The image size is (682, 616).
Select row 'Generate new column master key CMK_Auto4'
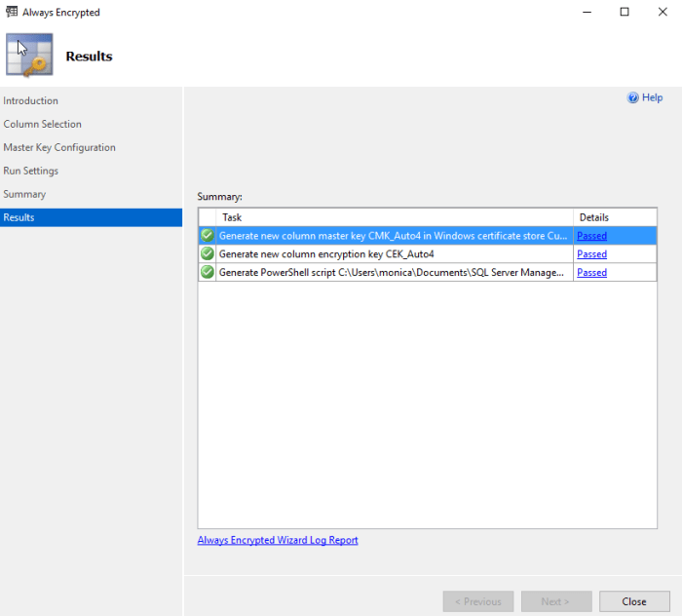coord(427,235)
